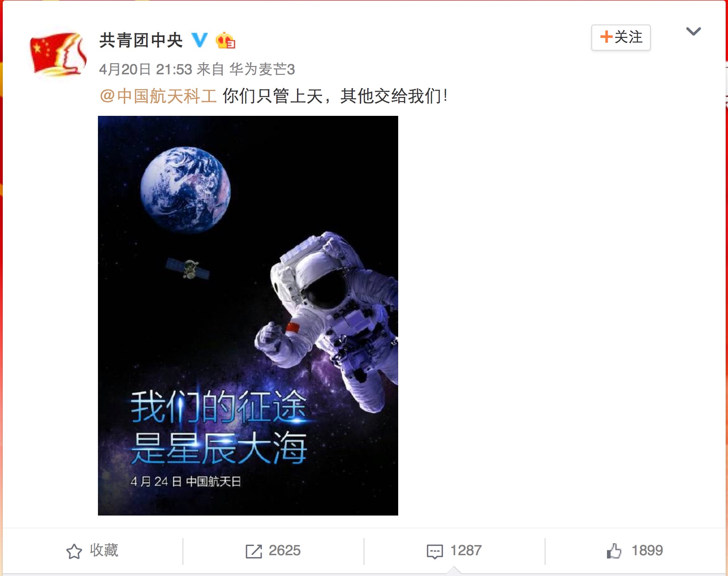Screen dimensions: 728x576
Task: Open the @中国航天科工 mention link
Action: coord(158,96)
